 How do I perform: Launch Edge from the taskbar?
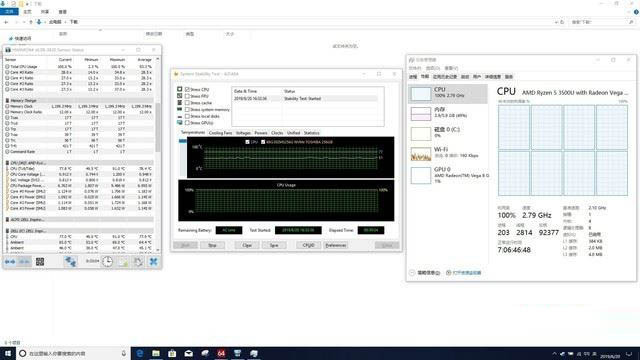click(140, 353)
